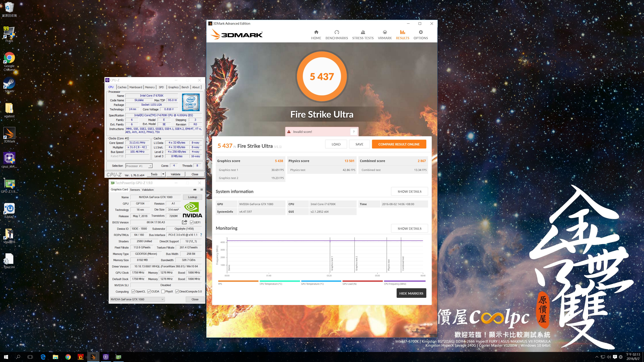Open 3DMark Results section
Screen dimensions: 644x362
(402, 35)
